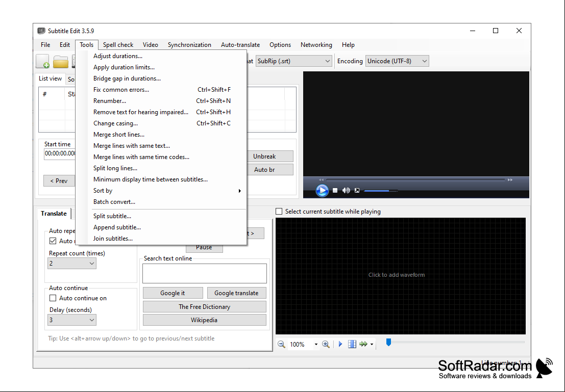Click the video player fullscreen icon

(x=357, y=191)
